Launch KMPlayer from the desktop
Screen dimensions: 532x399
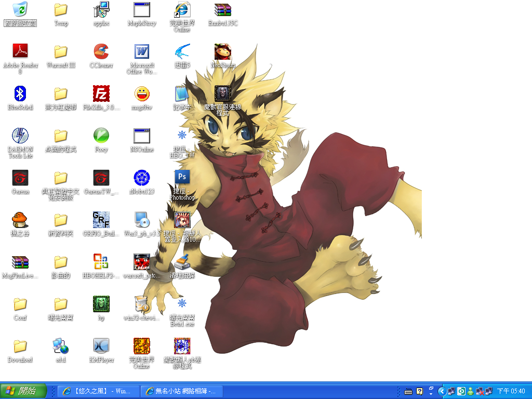101,346
